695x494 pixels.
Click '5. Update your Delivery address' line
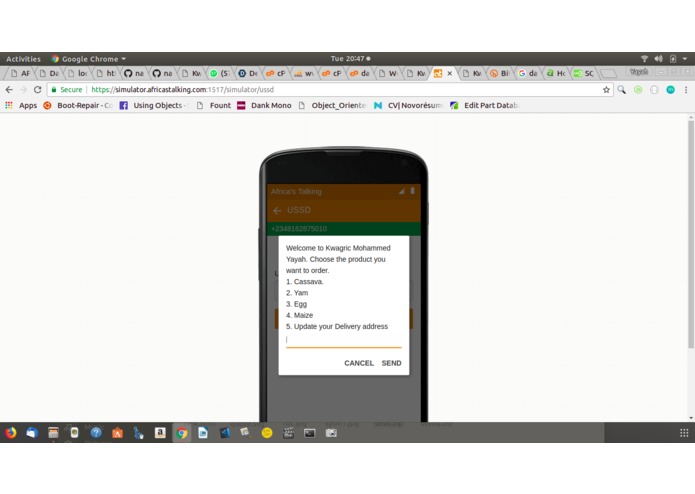click(337, 327)
